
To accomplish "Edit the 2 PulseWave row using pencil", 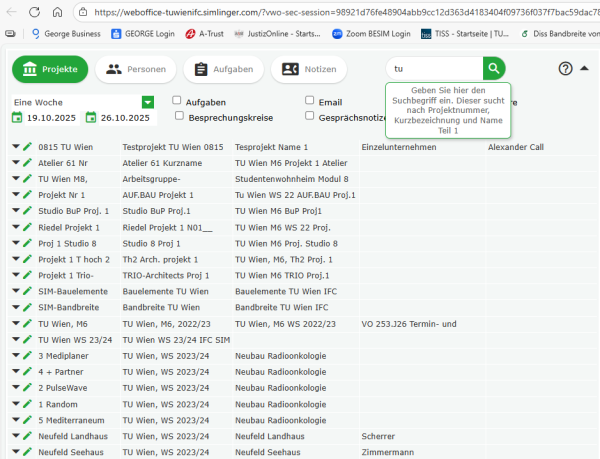I will (x=28, y=388).
